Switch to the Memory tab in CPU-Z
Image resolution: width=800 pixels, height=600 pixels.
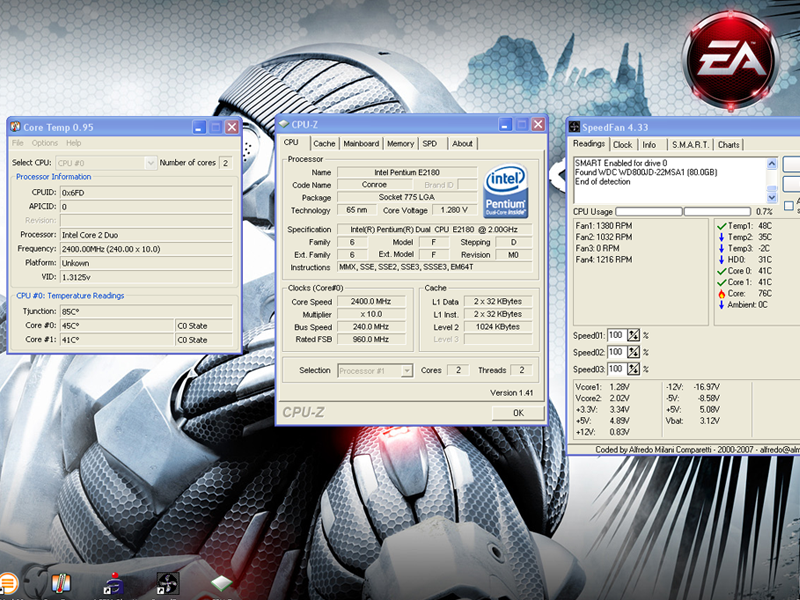[x=401, y=144]
